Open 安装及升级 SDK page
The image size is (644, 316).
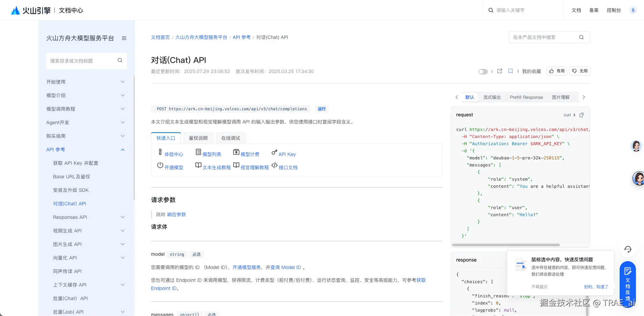(71, 190)
